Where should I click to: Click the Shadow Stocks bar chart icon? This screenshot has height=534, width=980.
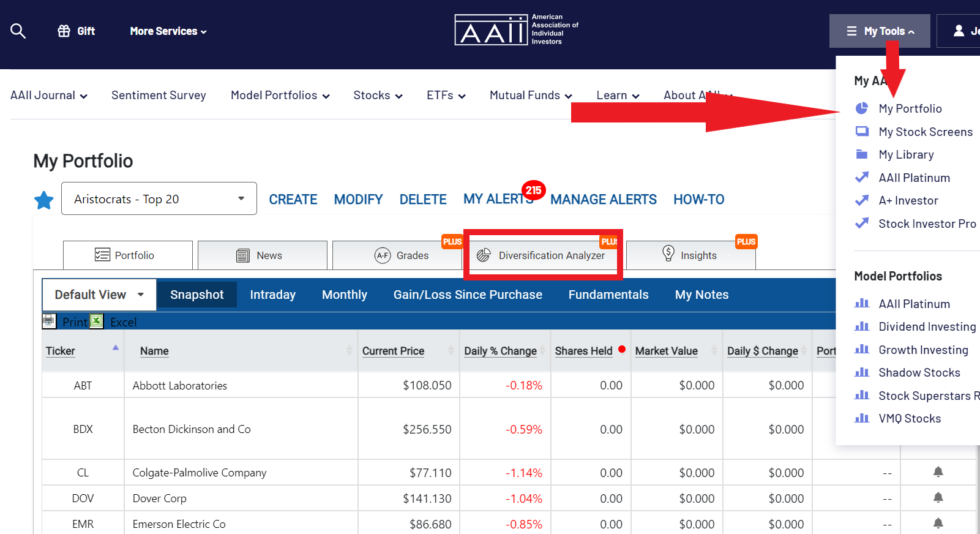[x=862, y=372]
